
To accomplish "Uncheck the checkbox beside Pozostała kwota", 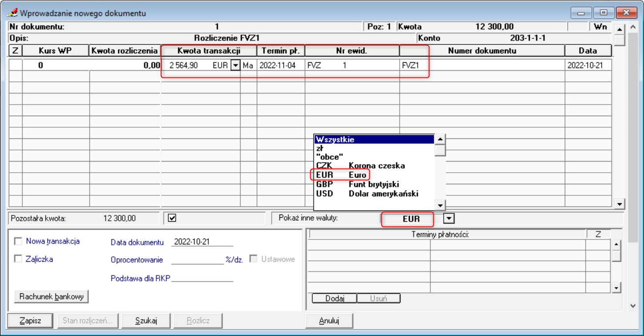I will (x=172, y=218).
